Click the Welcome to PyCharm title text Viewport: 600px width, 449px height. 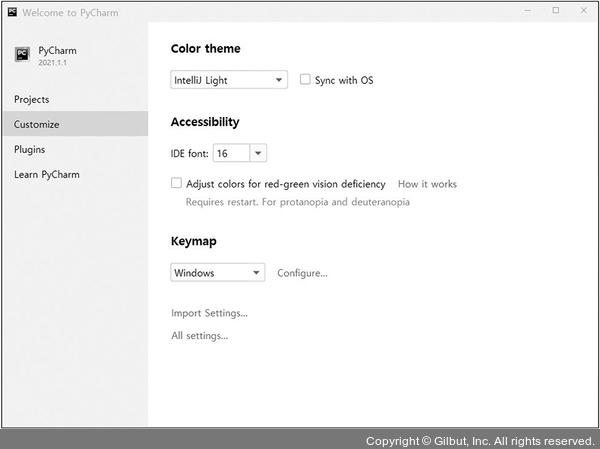click(63, 11)
